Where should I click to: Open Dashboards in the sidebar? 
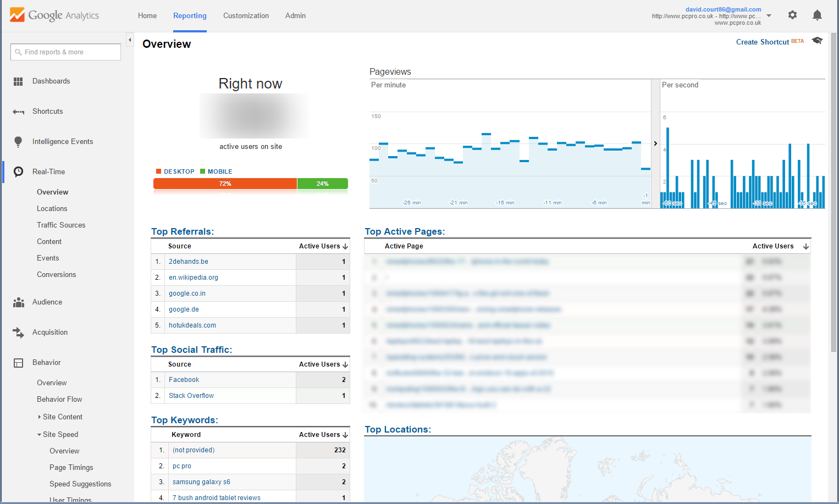pos(51,81)
